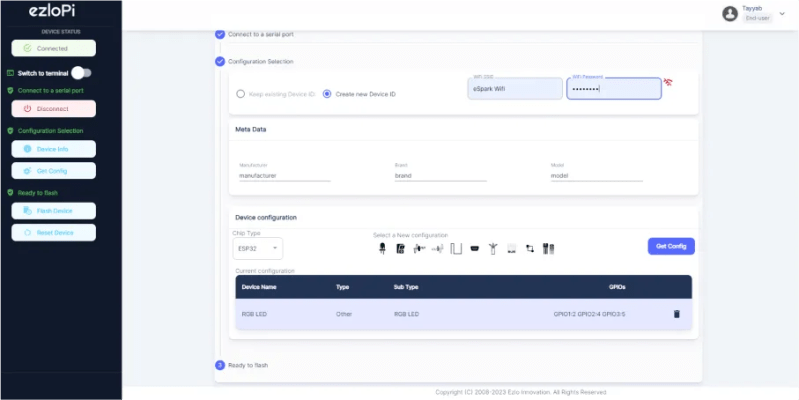Click the sidebar Get Config button

pyautogui.click(x=54, y=171)
